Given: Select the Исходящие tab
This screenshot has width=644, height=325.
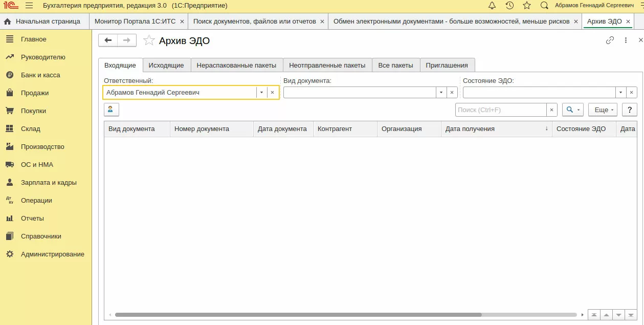Looking at the screenshot, I should (166, 66).
